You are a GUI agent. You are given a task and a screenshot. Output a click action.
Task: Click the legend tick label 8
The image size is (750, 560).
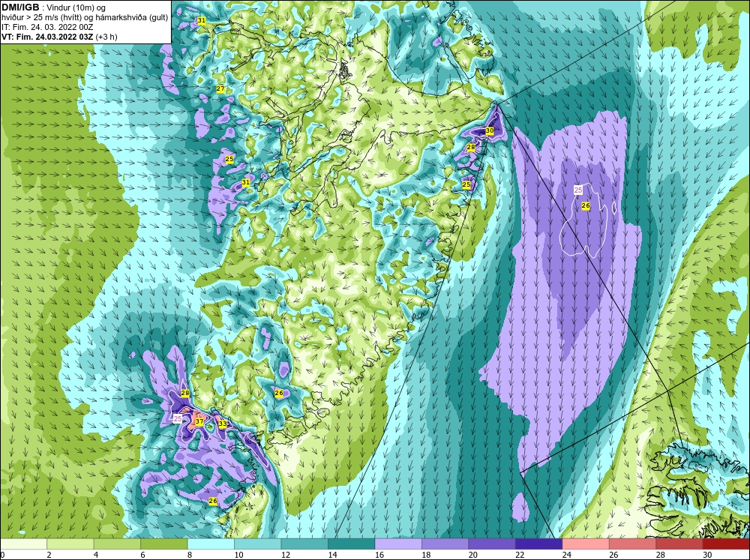[x=190, y=555]
